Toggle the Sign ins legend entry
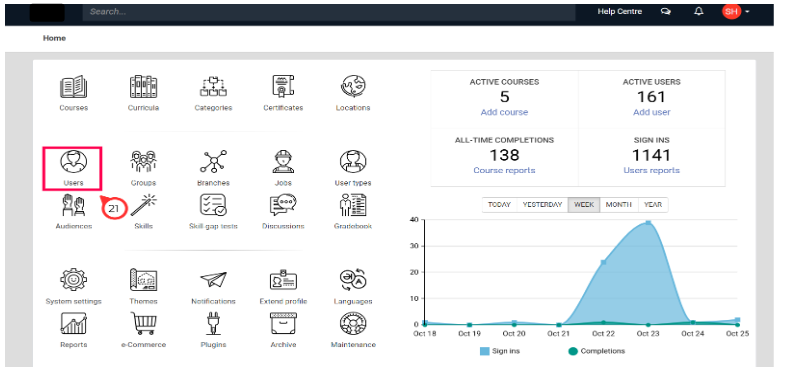The image size is (786, 371). [500, 351]
